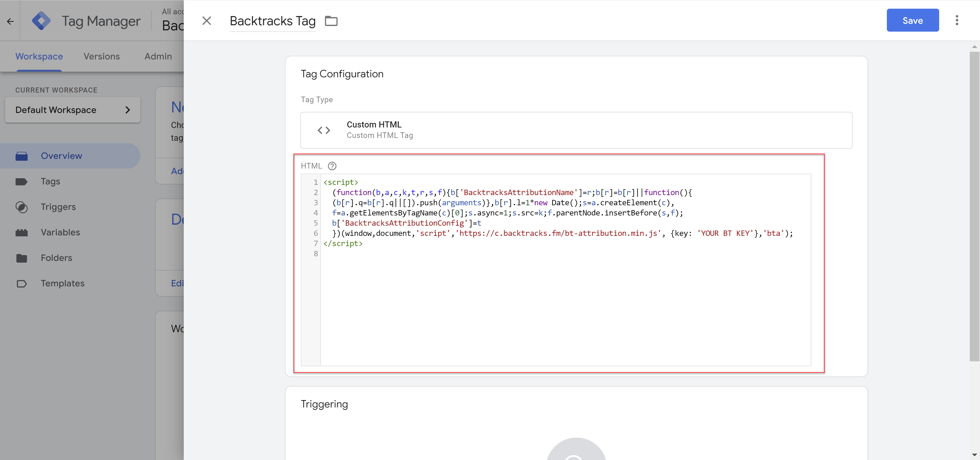Select the Versions tab

tap(102, 56)
